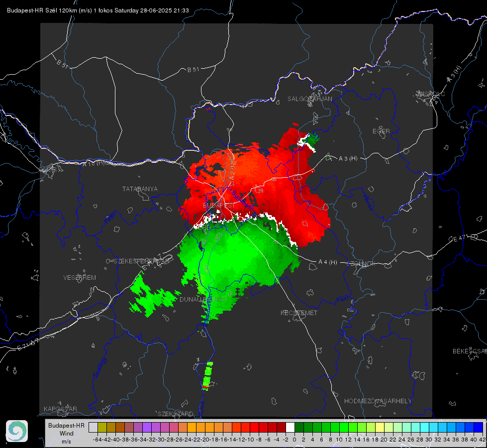Select the SZÉKESFEHÉRVÁR city label
This screenshot has width=487, height=448.
pyautogui.click(x=142, y=261)
